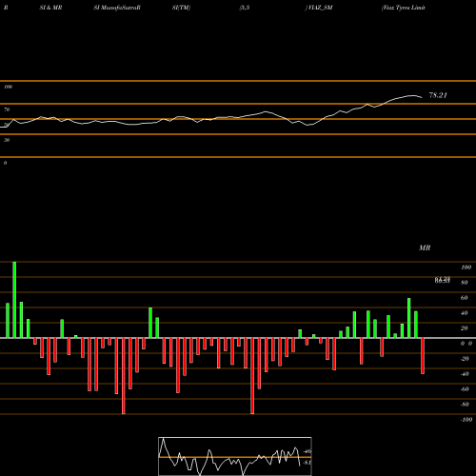476x476 pixels.
Task: Click the MR axis label 100 at right
Action: (x=466, y=268)
